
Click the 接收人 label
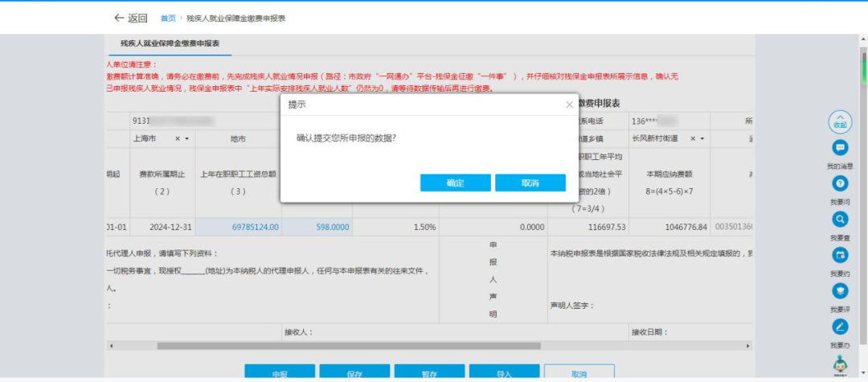tap(299, 332)
